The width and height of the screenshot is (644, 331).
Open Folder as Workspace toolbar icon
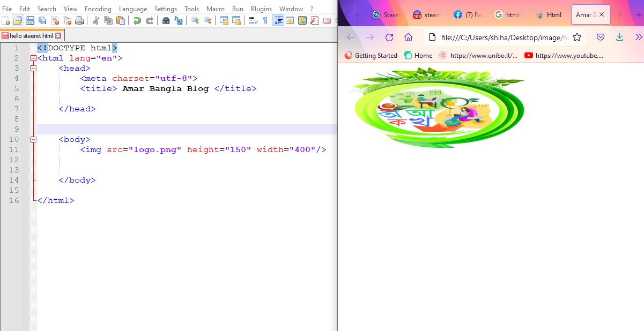(327, 20)
